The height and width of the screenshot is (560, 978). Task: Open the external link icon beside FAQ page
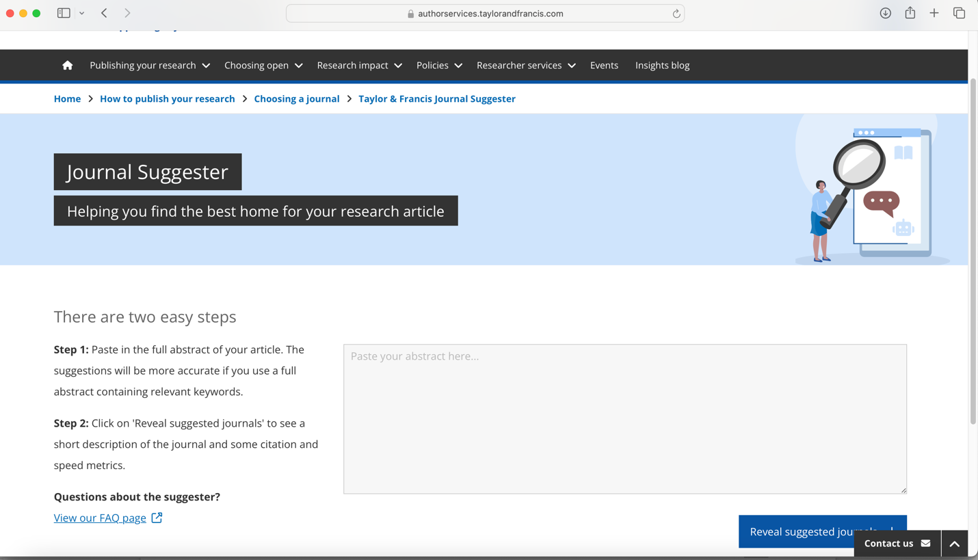[x=157, y=518]
